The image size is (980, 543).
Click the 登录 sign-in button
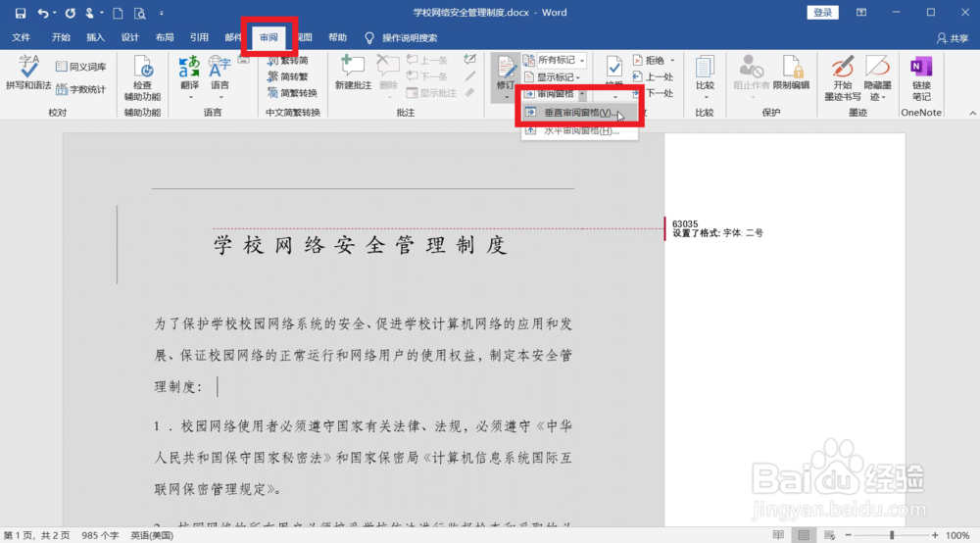[x=822, y=13]
